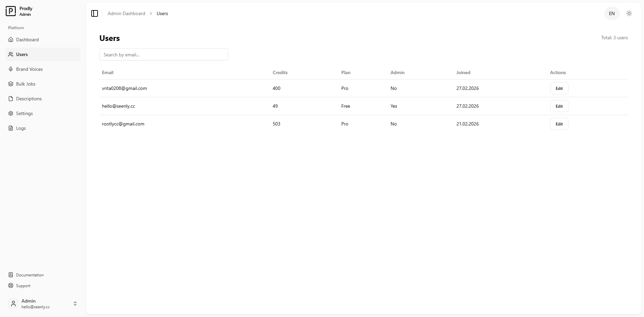This screenshot has width=644, height=317.
Task: Click the Prodly logo icon
Action: pyautogui.click(x=11, y=11)
